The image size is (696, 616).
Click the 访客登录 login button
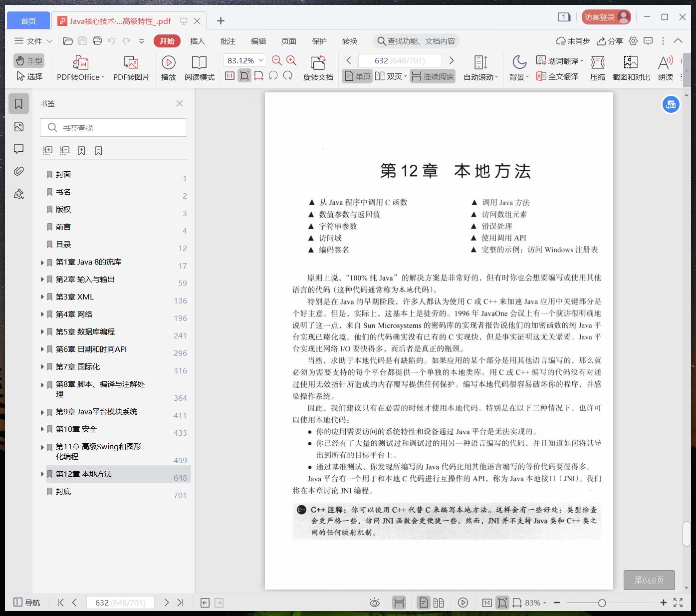point(607,17)
